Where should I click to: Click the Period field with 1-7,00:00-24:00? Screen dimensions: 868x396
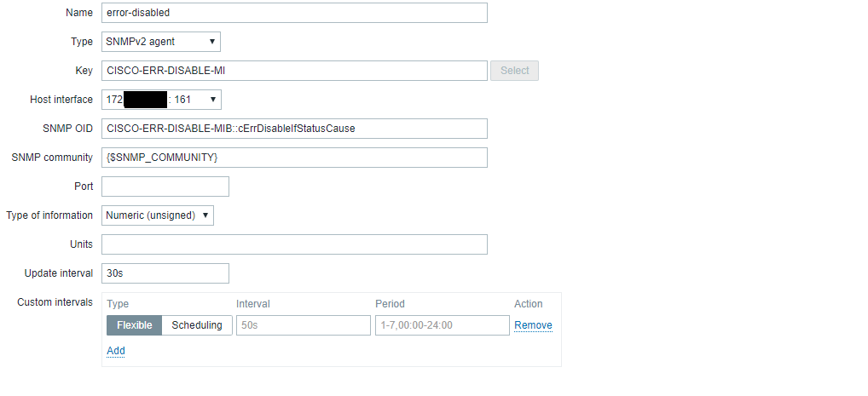pos(442,325)
